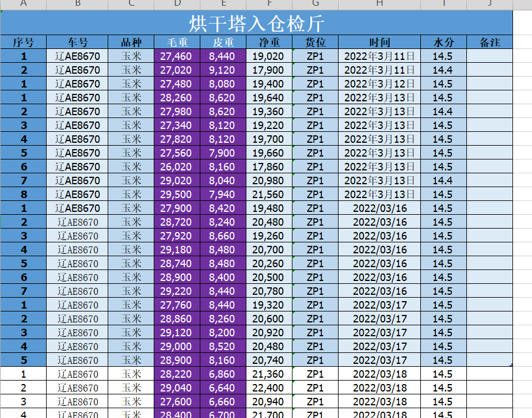Click net weight cell 20,740
The width and height of the screenshot is (532, 418).
click(x=269, y=360)
